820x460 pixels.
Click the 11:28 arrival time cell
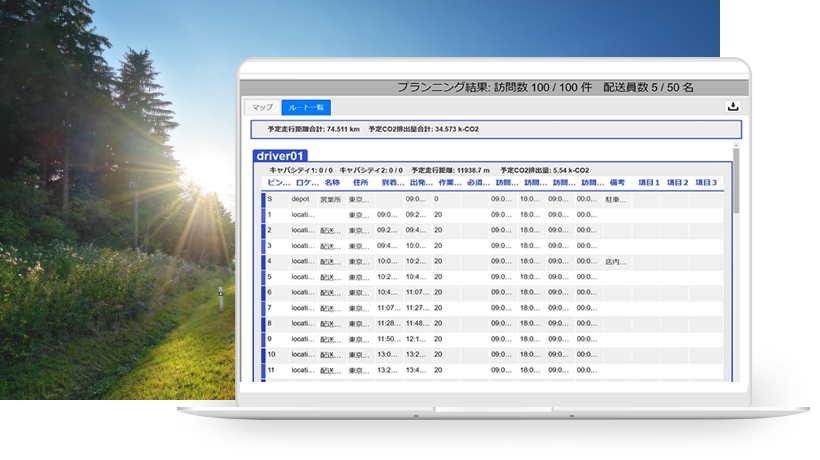389,324
